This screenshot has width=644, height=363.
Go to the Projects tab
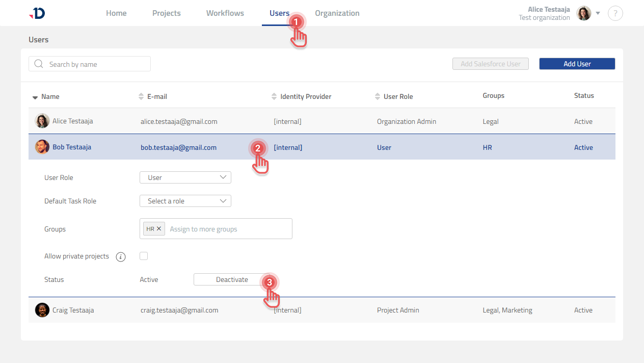(166, 13)
